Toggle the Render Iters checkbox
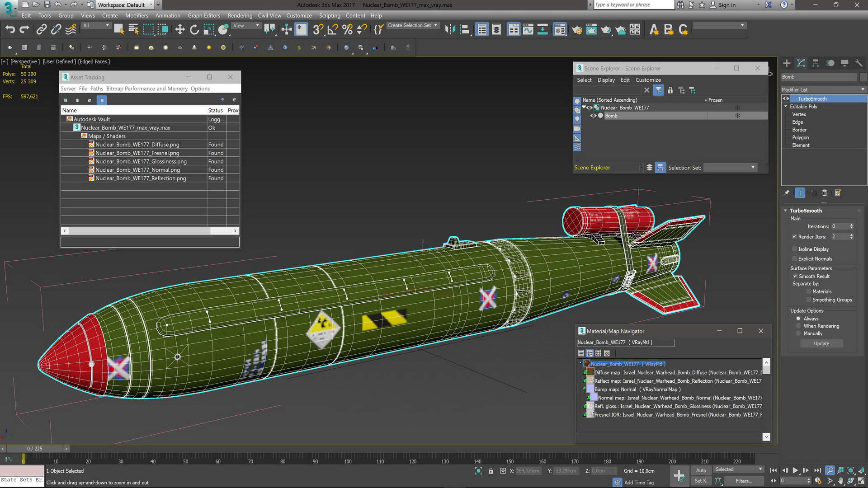The height and width of the screenshot is (488, 868). (x=795, y=237)
